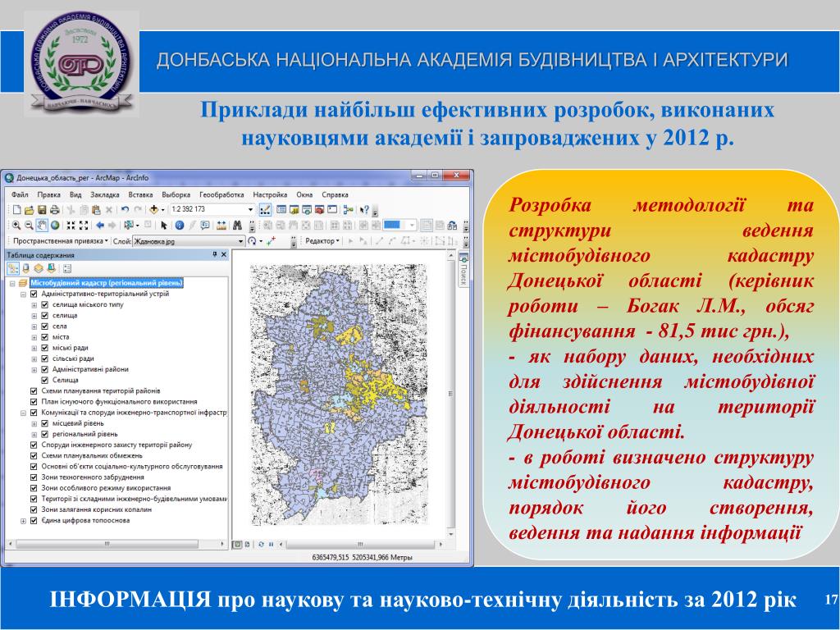Uncheck the 'селища міського типу' layer

click(x=45, y=305)
